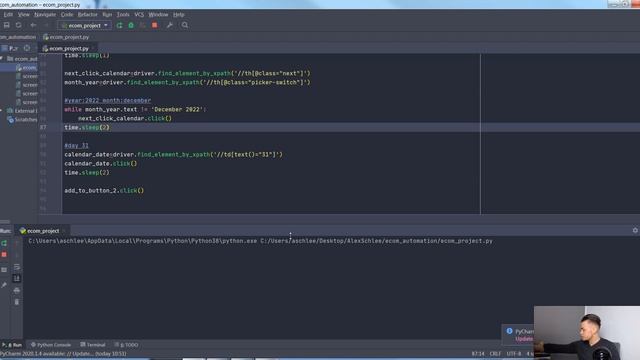Open the Run menu
640x360 pixels.
(107, 15)
